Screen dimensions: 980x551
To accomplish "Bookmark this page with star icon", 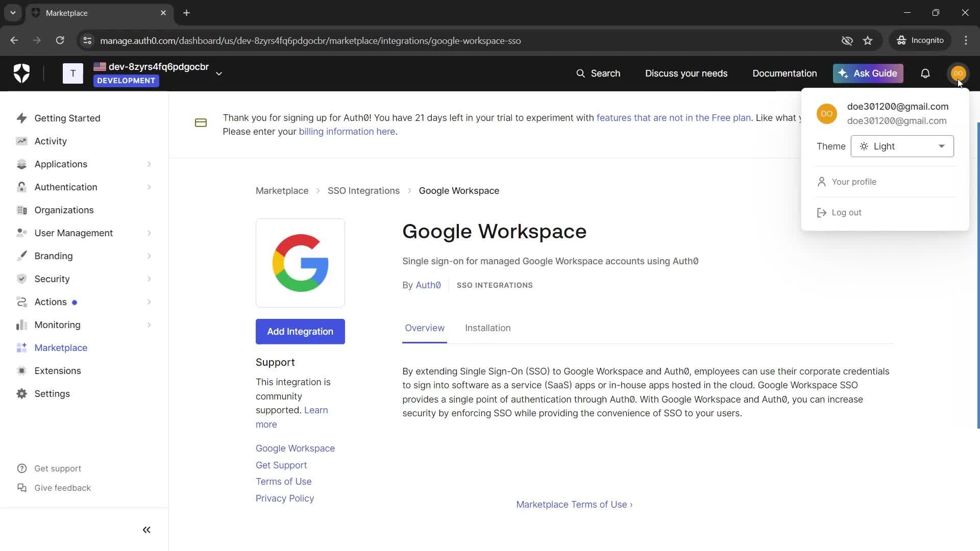I will [868, 40].
